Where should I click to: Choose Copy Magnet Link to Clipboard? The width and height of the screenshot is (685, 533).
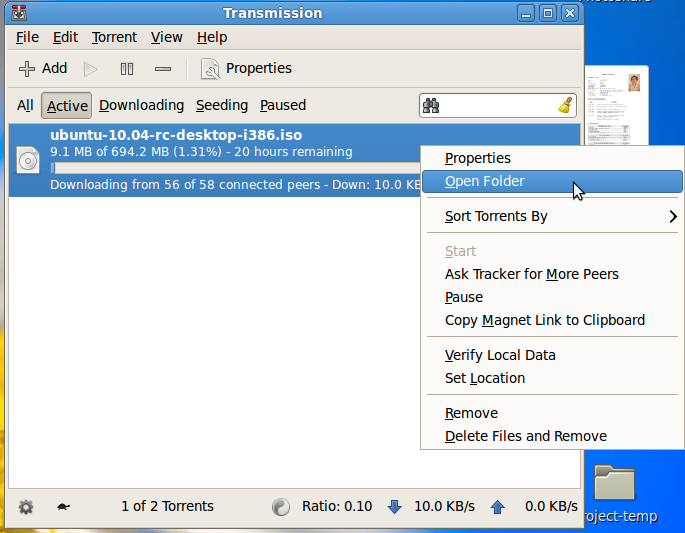[x=552, y=321]
